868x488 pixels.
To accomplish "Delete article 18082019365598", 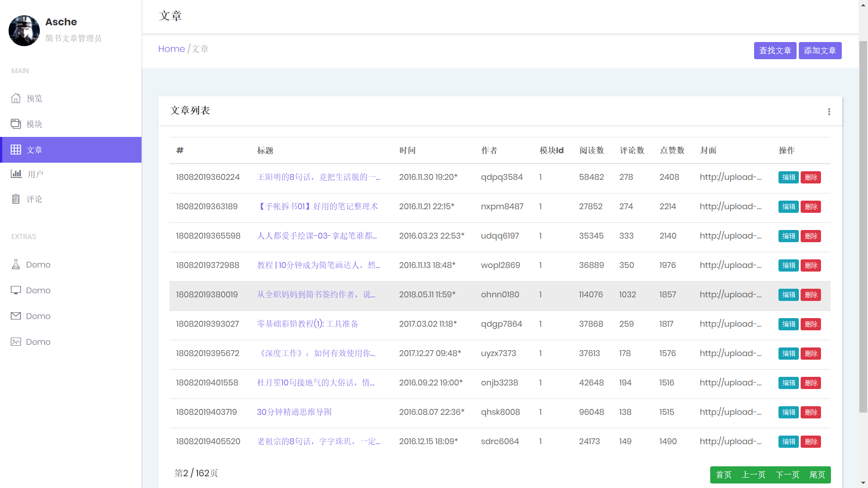I will pyautogui.click(x=811, y=236).
